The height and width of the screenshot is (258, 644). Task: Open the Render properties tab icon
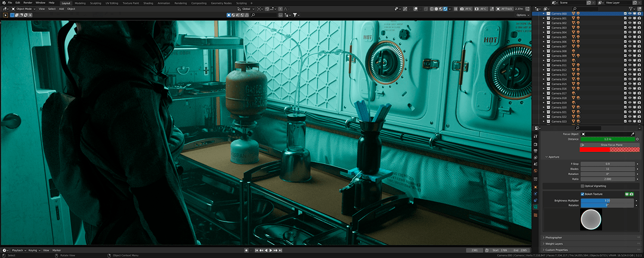click(x=536, y=143)
